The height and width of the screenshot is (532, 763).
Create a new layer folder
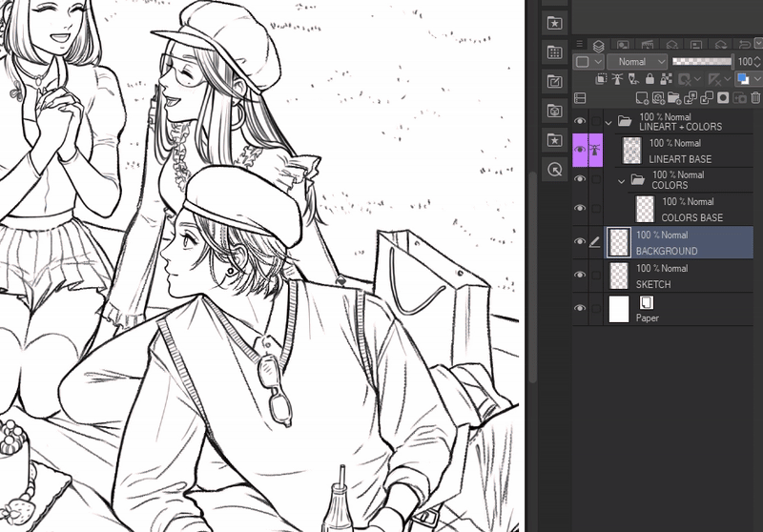(x=674, y=98)
